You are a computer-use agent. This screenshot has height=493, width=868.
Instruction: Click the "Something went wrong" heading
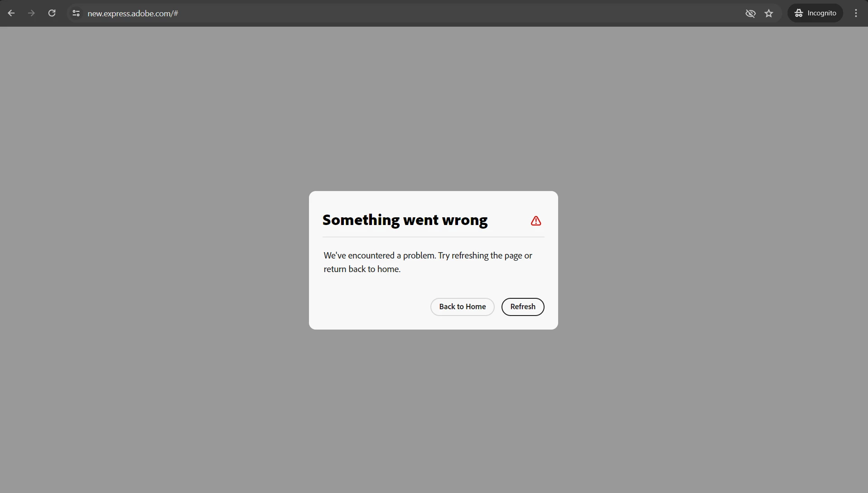(x=405, y=220)
